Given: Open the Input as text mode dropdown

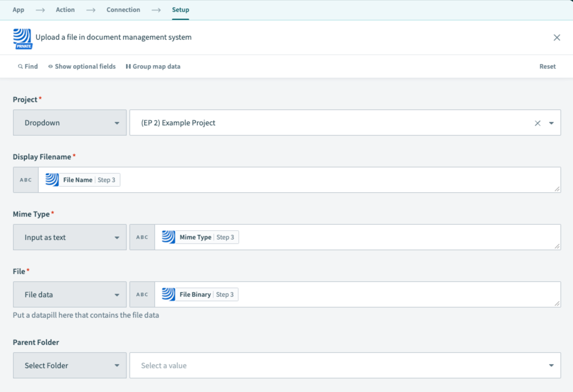Looking at the screenshot, I should (x=70, y=237).
